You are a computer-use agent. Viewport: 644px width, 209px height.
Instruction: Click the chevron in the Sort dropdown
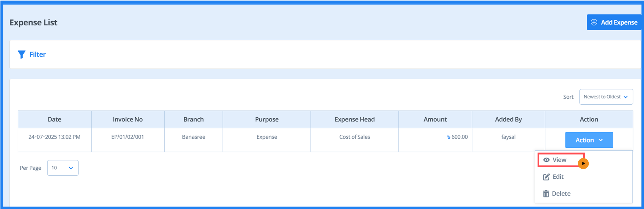click(x=625, y=97)
